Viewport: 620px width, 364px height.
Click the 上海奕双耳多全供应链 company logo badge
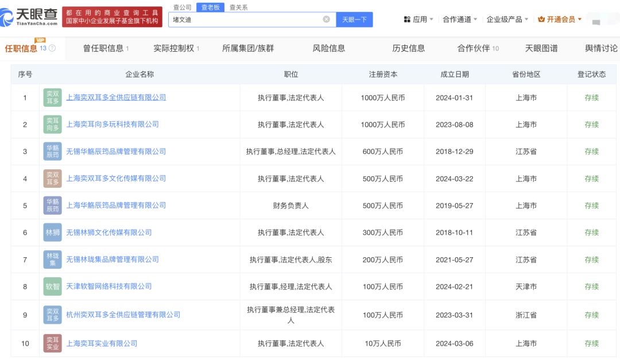pos(52,98)
